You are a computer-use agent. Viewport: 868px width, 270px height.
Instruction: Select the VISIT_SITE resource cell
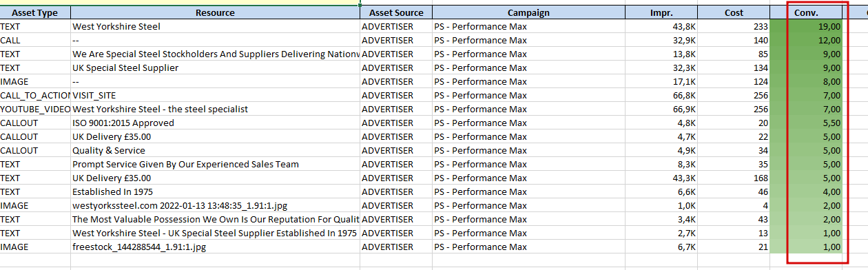(215, 95)
